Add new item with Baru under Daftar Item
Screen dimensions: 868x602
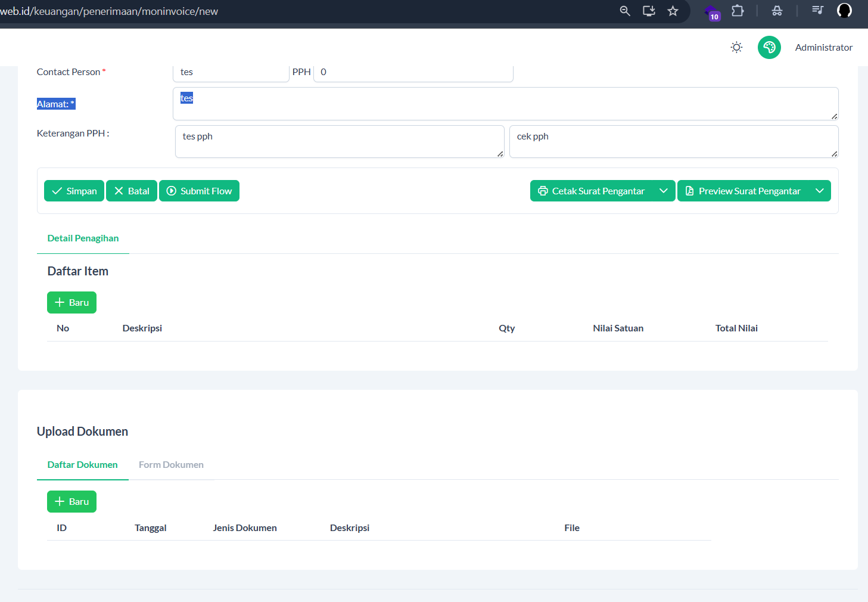coord(71,303)
